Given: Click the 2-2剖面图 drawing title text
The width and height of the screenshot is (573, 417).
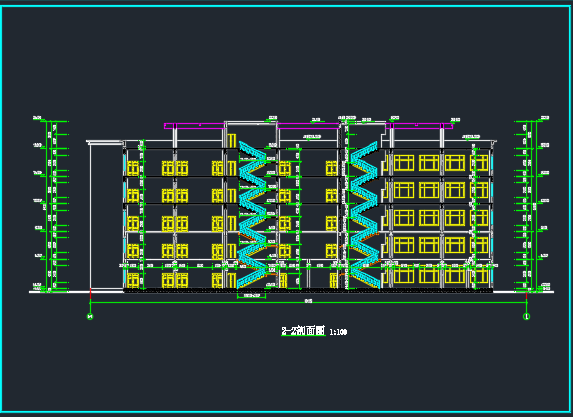Looking at the screenshot, I should [303, 331].
